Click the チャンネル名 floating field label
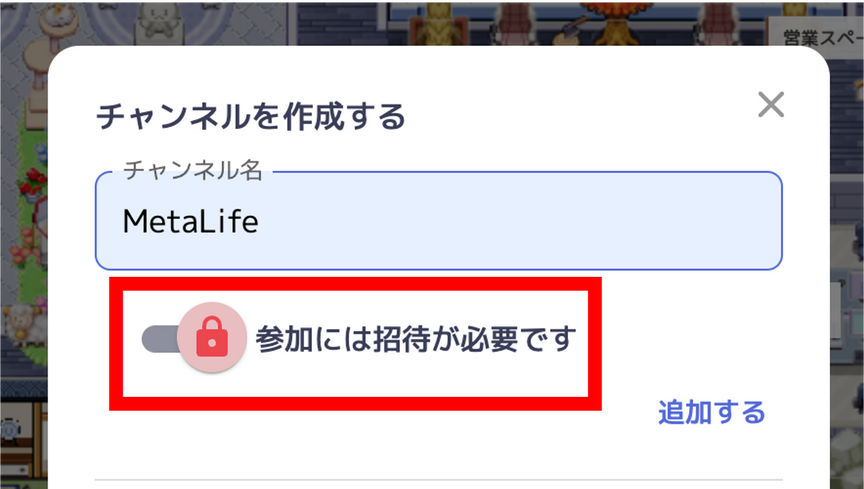This screenshot has width=864, height=489. [x=192, y=170]
